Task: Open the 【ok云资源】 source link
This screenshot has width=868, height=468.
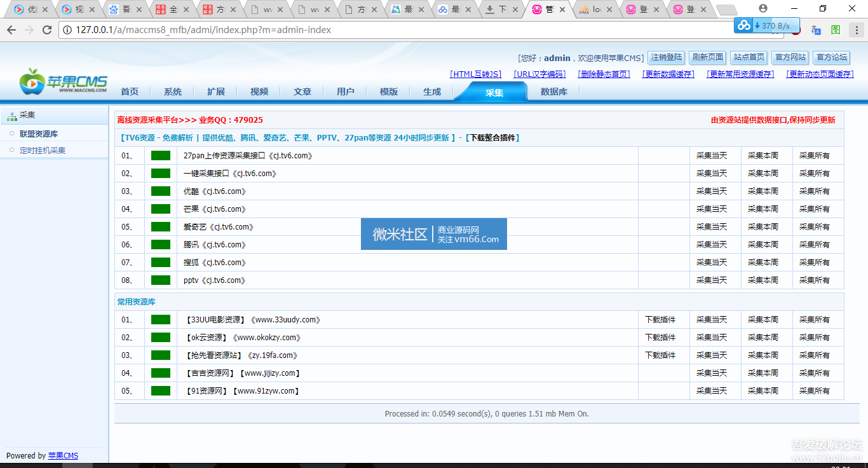Action: 241,338
